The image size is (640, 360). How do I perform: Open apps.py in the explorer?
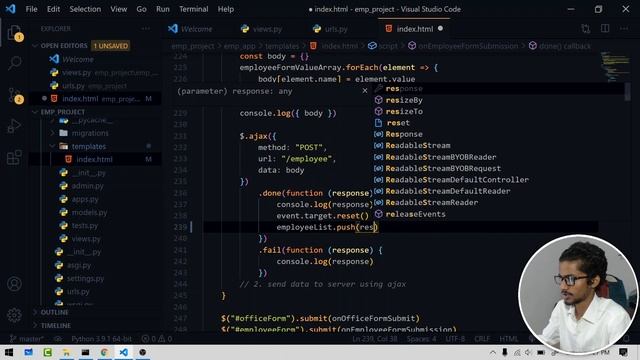[x=85, y=199]
